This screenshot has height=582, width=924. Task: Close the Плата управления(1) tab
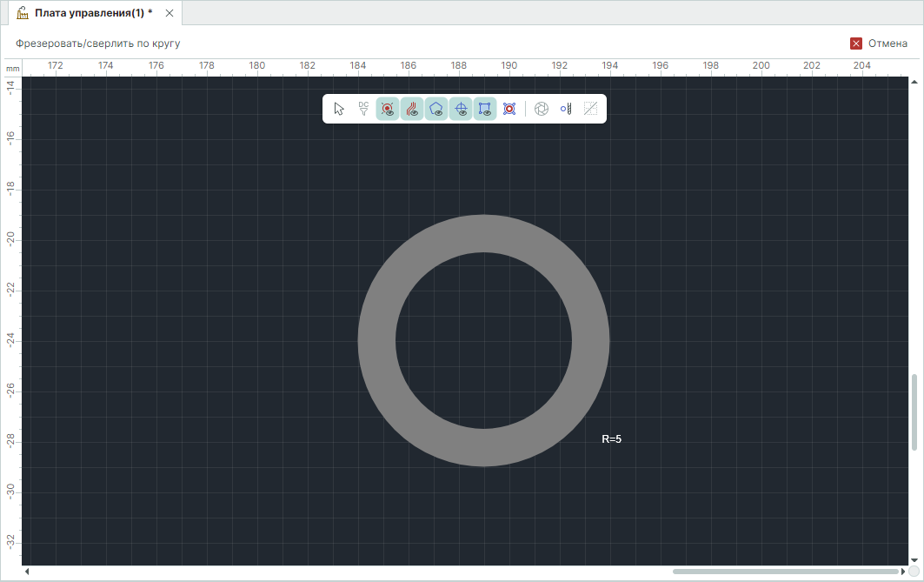[170, 13]
